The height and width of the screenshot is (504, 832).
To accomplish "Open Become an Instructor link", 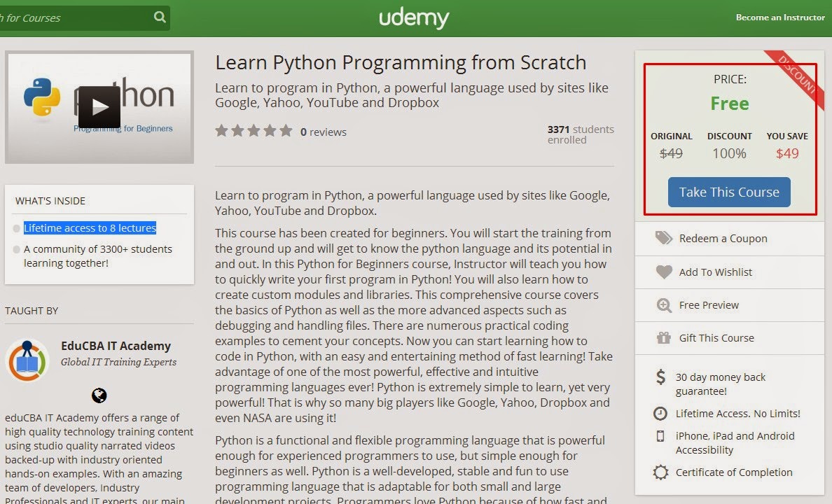I will (x=780, y=17).
